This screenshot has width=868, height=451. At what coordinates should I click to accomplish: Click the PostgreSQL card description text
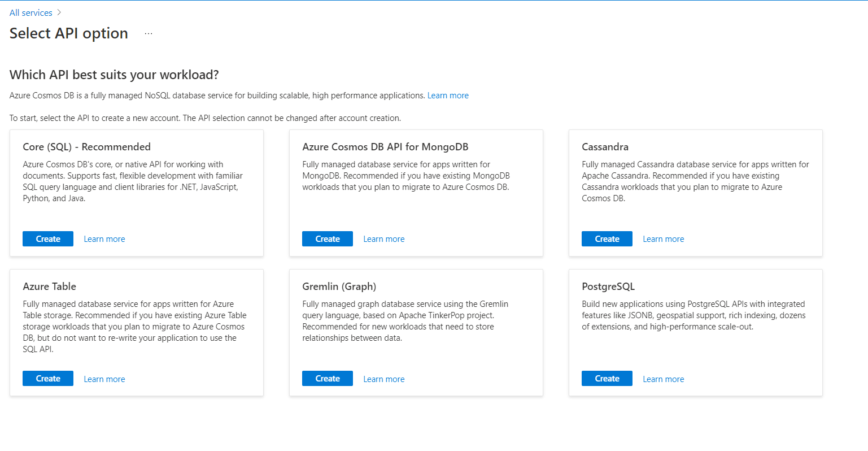693,315
